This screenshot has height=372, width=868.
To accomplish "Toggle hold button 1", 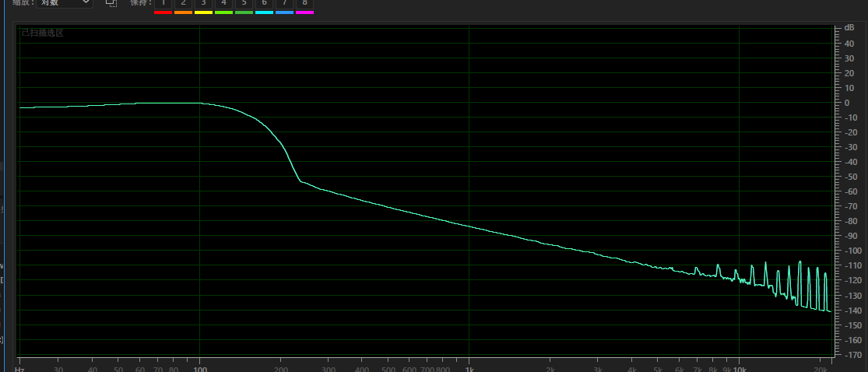I will coord(163,3).
